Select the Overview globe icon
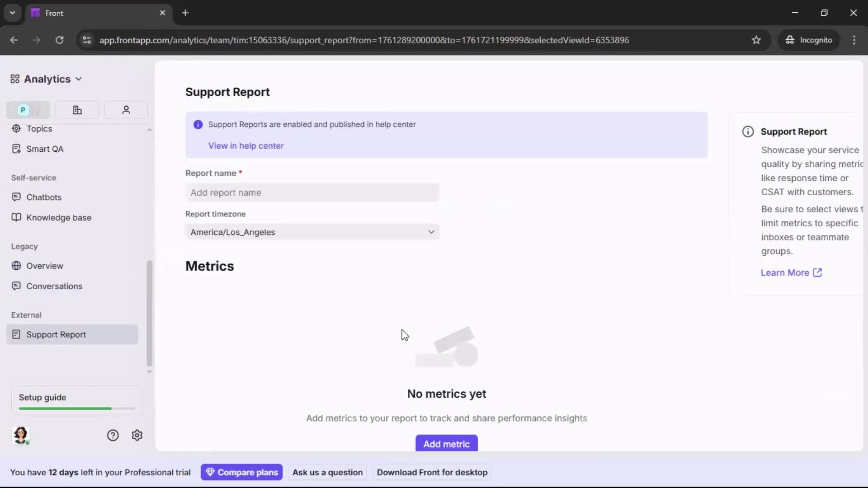The height and width of the screenshot is (488, 868). click(16, 266)
